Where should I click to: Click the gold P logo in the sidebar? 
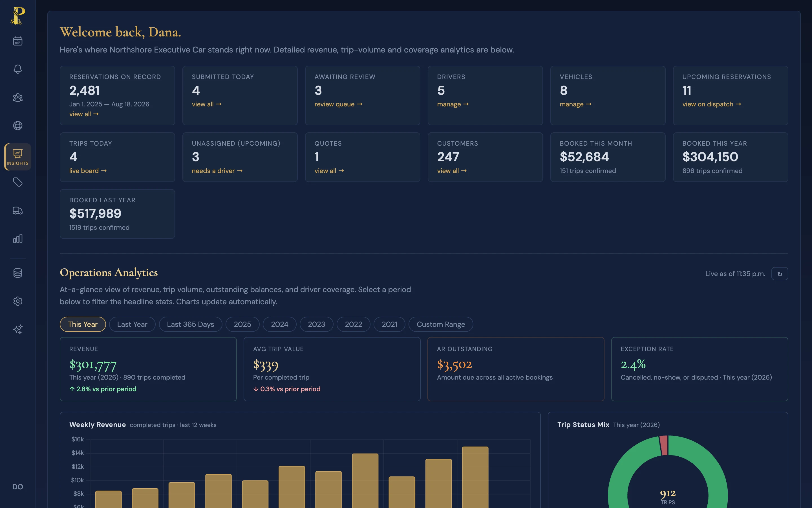click(18, 16)
